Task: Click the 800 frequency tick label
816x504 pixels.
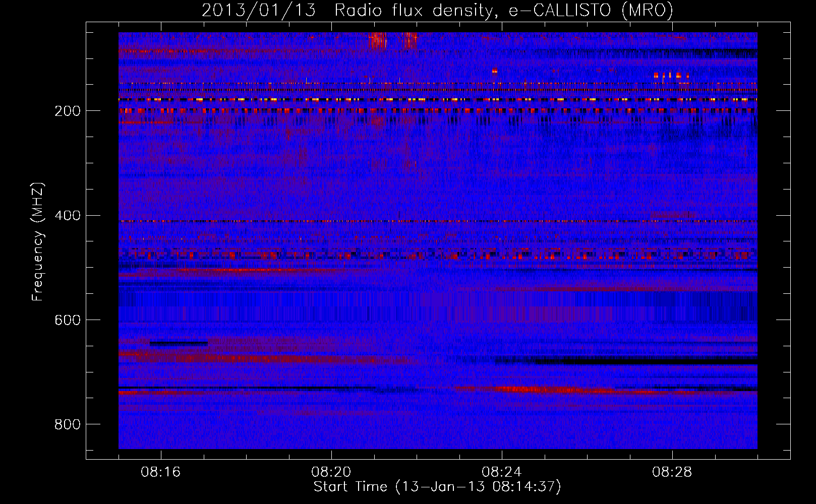Action: pos(68,425)
